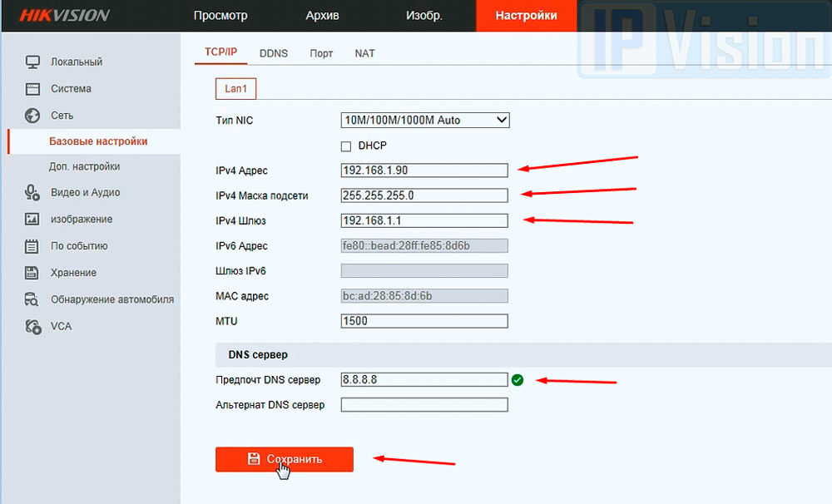The height and width of the screenshot is (504, 832).
Task: Open изображение settings section
Action: coord(82,219)
